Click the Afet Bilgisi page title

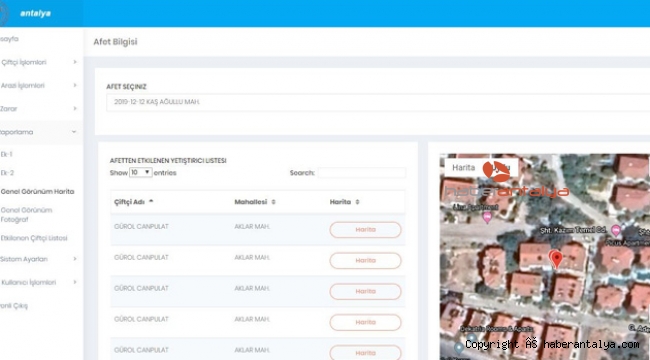tap(115, 42)
